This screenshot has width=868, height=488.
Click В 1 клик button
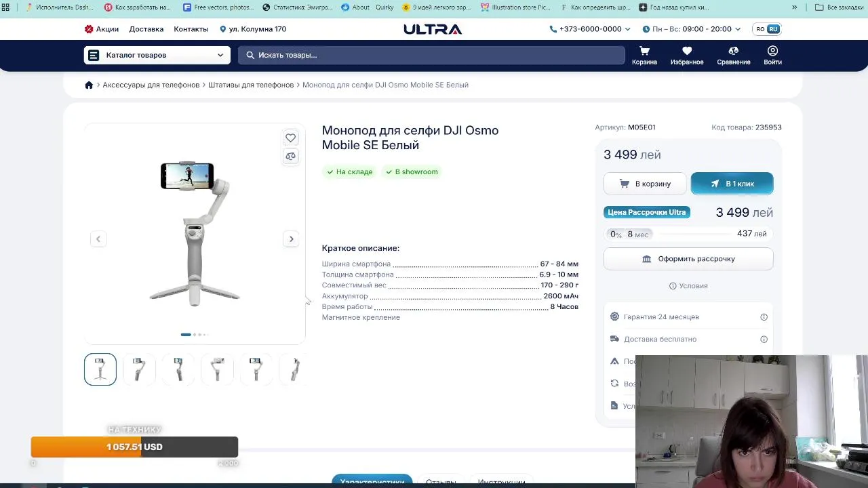click(x=732, y=184)
